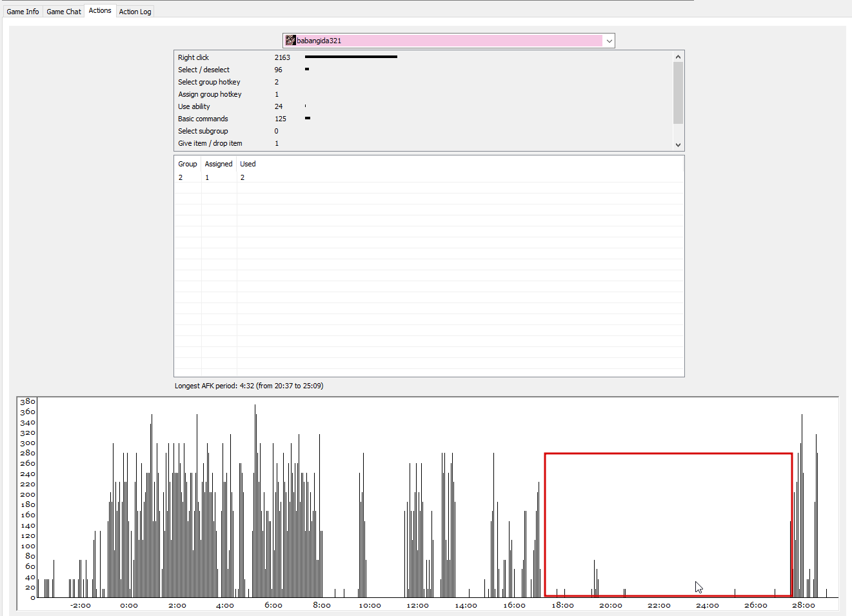The image size is (852, 616).
Task: Click the babangida321 player avatar icon
Action: 291,41
